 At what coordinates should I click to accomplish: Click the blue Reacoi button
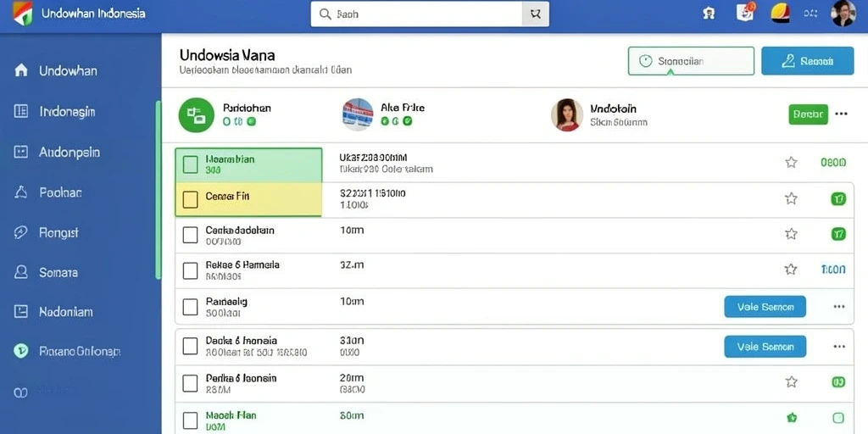[x=808, y=61]
